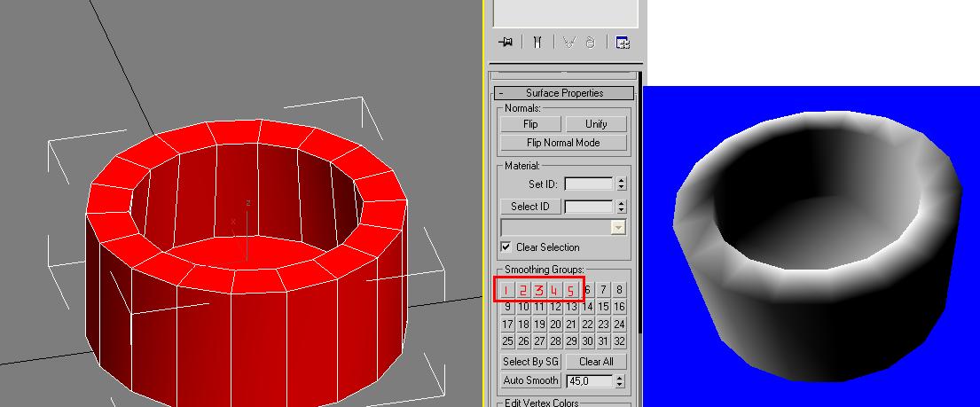The width and height of the screenshot is (980, 407).
Task: Click the Select ID value field
Action: [589, 207]
